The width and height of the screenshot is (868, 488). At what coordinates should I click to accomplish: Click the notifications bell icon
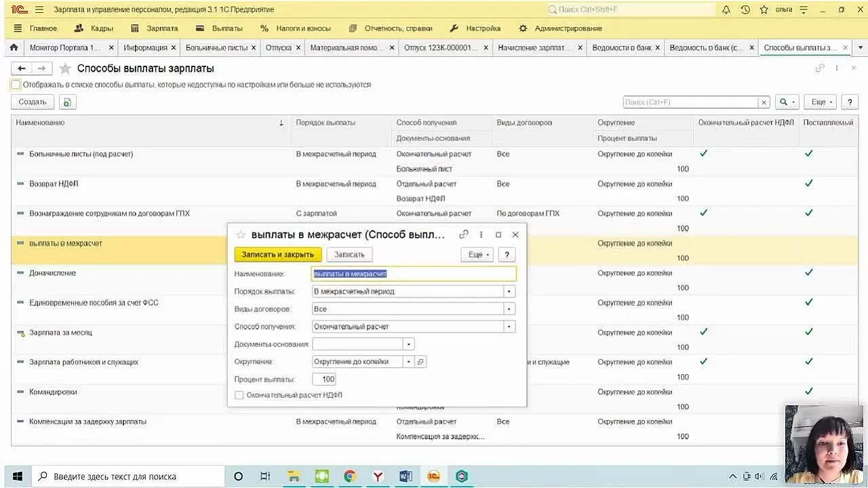click(x=726, y=9)
